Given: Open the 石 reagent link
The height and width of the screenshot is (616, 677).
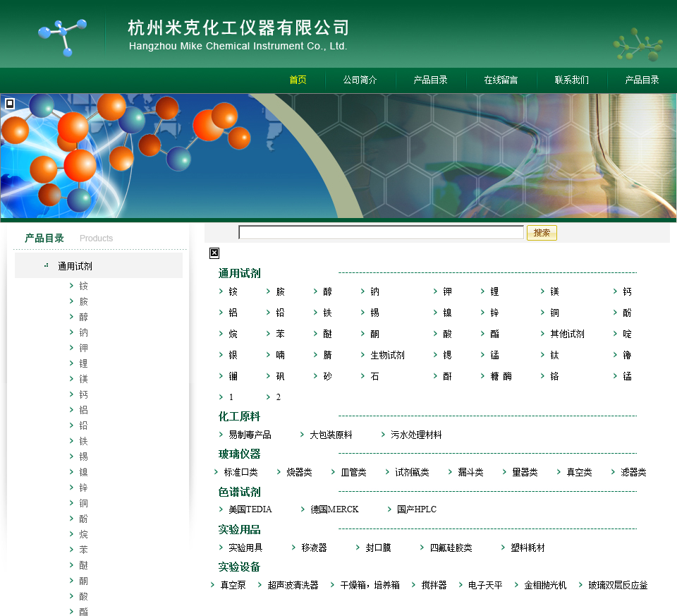Looking at the screenshot, I should 374,376.
